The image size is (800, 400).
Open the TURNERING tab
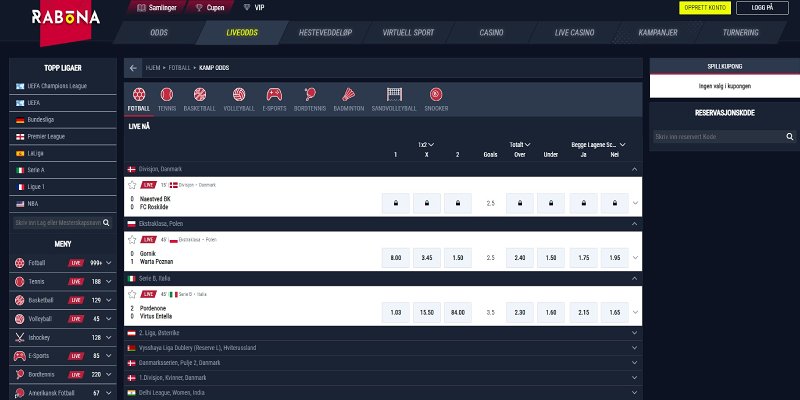pyautogui.click(x=741, y=33)
